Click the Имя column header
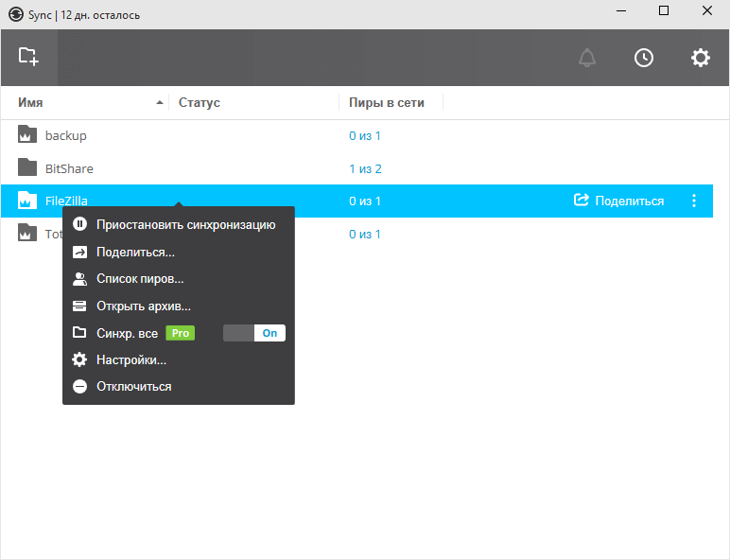Image resolution: width=730 pixels, height=560 pixels. [30, 102]
